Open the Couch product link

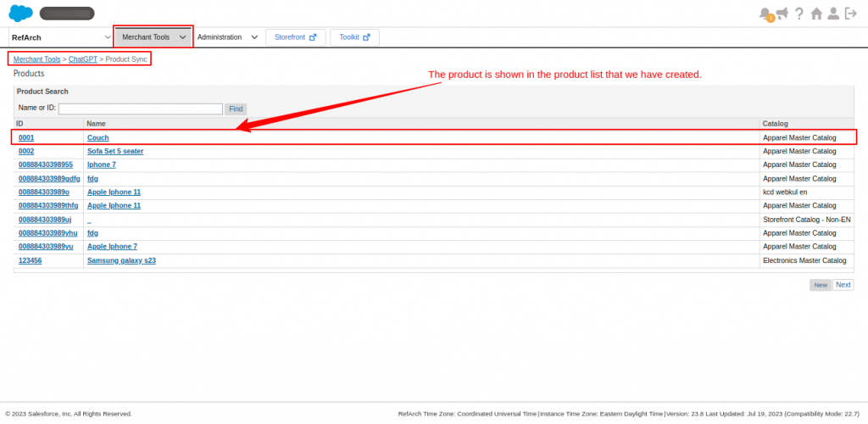coord(98,137)
